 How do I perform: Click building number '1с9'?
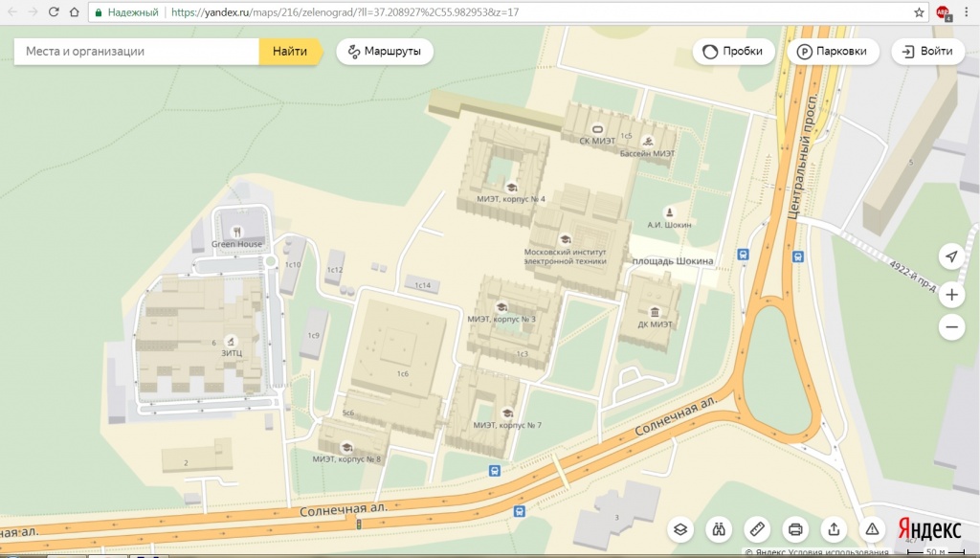pyautogui.click(x=314, y=336)
